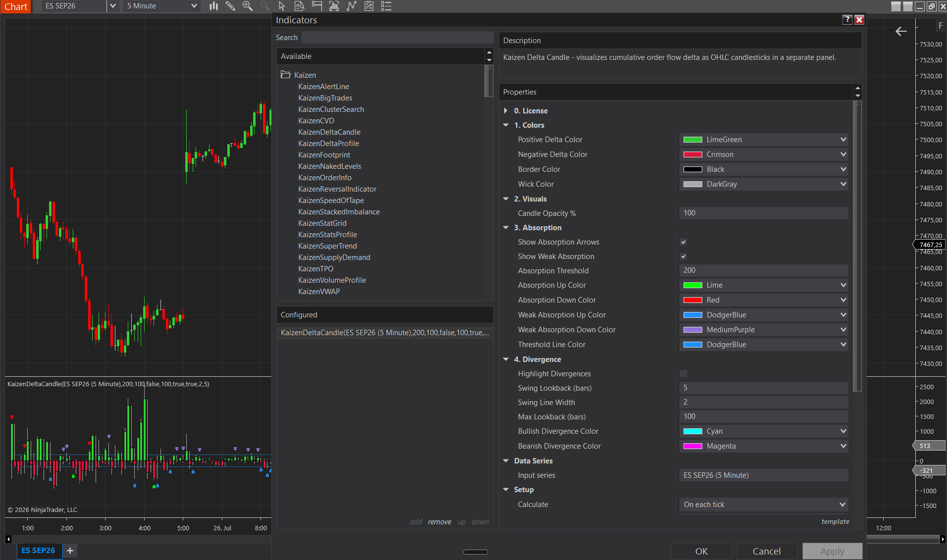Viewport: 947px width, 560px height.
Task: Select KaizenFootprint in the Available list
Action: point(324,155)
